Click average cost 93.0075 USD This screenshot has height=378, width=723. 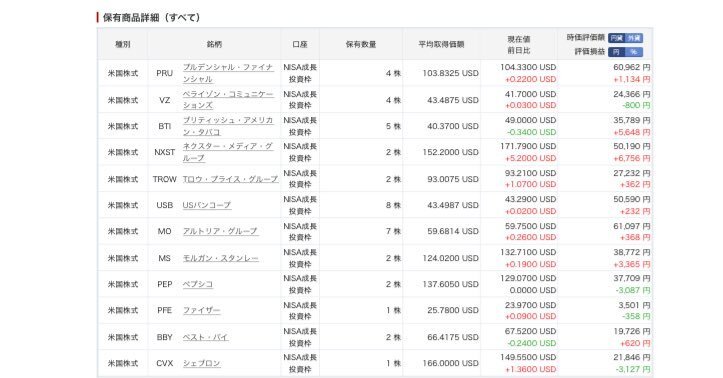452,179
